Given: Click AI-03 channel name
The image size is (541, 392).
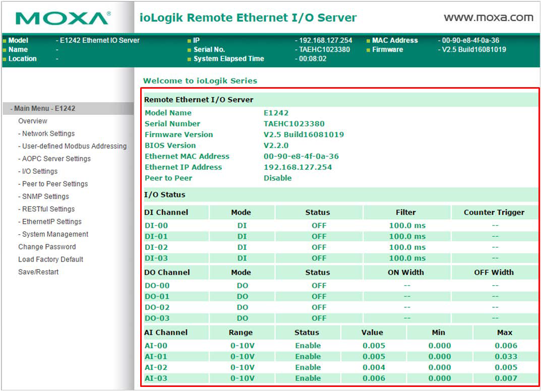Looking at the screenshot, I should [x=156, y=378].
